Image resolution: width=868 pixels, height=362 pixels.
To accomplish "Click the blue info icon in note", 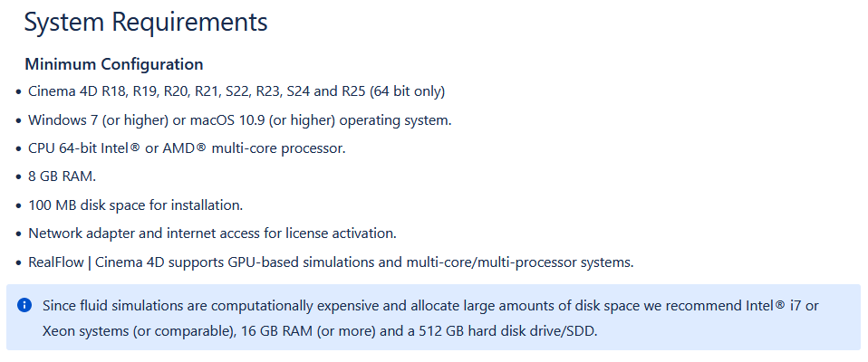I will (x=24, y=305).
